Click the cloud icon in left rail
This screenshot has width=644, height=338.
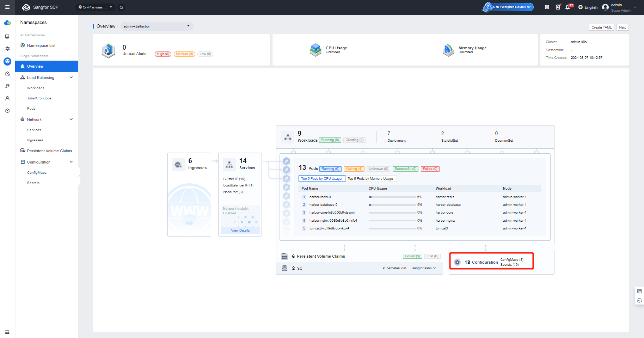tap(7, 23)
